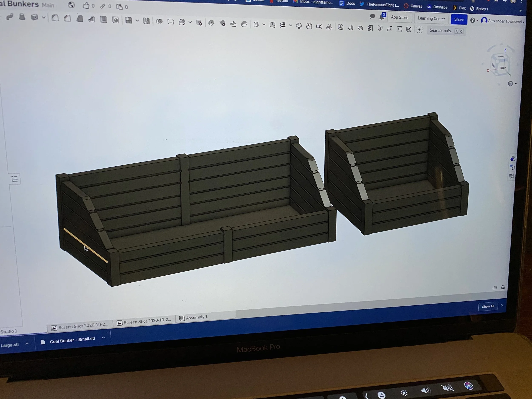Viewport: 532px width, 399px height.
Task: Select the Shell tool
Action: (103, 20)
